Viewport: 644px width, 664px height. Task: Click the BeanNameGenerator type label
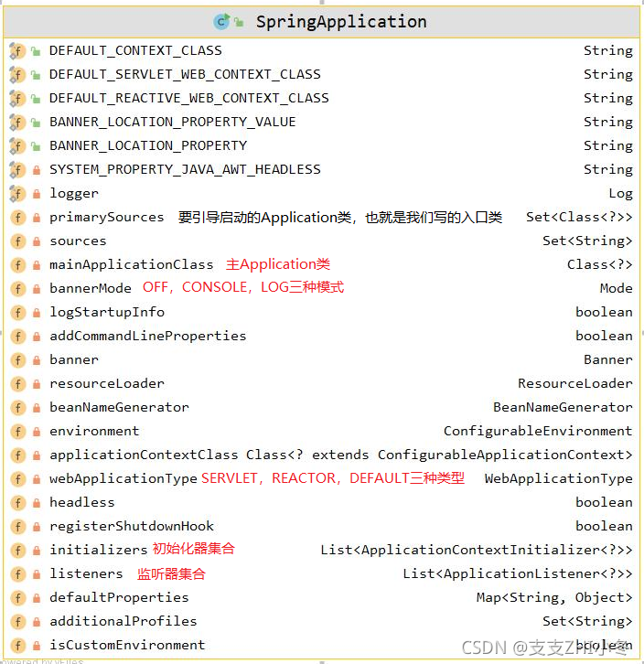563,407
